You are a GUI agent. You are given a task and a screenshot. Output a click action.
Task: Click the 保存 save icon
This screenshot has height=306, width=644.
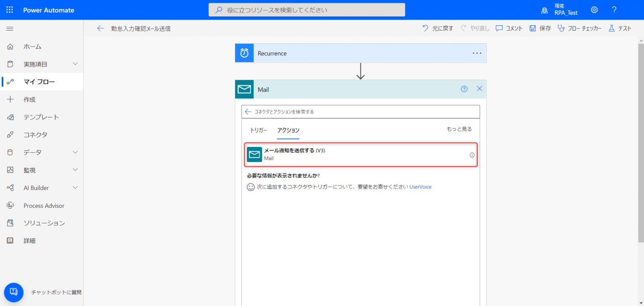(533, 28)
